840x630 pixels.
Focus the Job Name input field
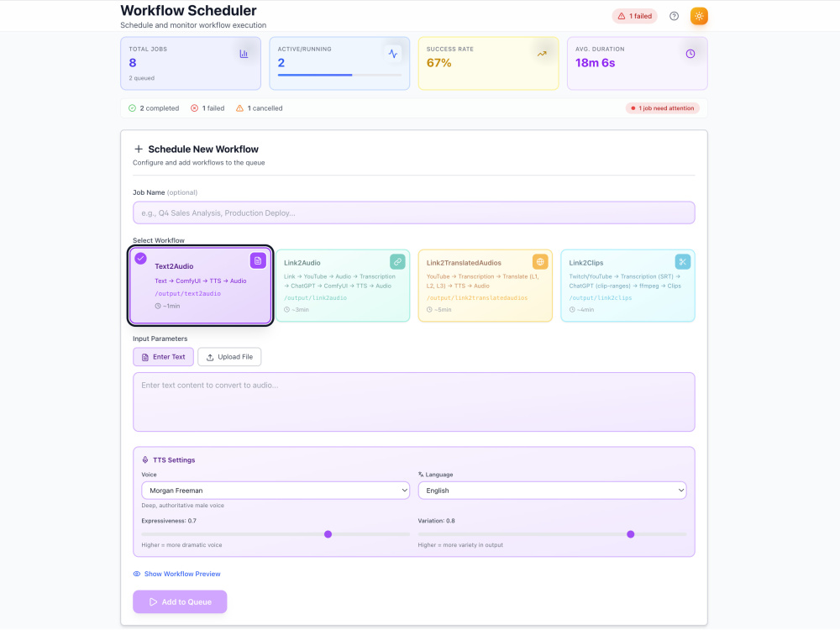[413, 213]
